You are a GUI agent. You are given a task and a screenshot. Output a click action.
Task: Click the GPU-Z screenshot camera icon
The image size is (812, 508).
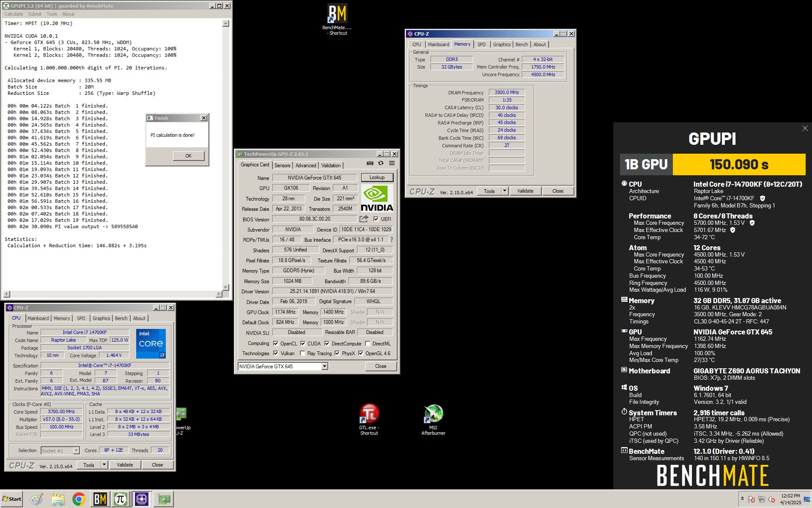pyautogui.click(x=370, y=163)
